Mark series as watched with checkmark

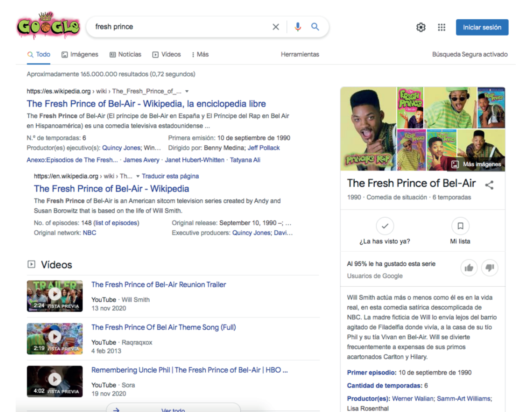pos(385,226)
